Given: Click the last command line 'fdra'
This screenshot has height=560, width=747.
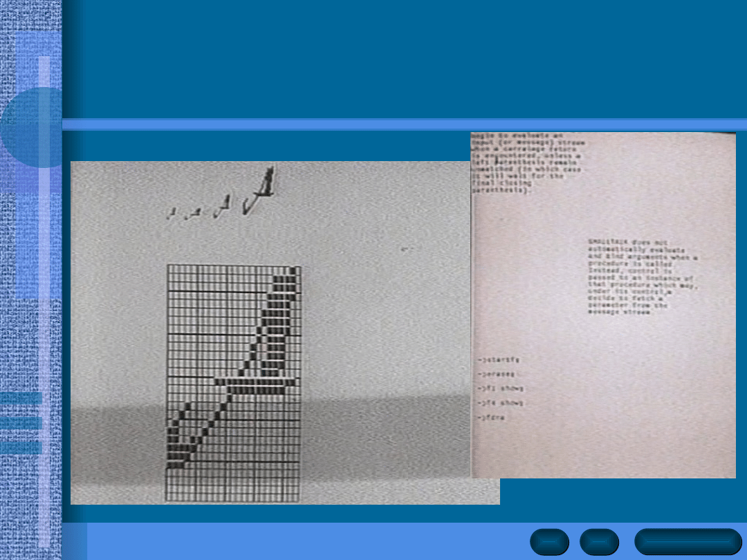Looking at the screenshot, I should (x=492, y=418).
